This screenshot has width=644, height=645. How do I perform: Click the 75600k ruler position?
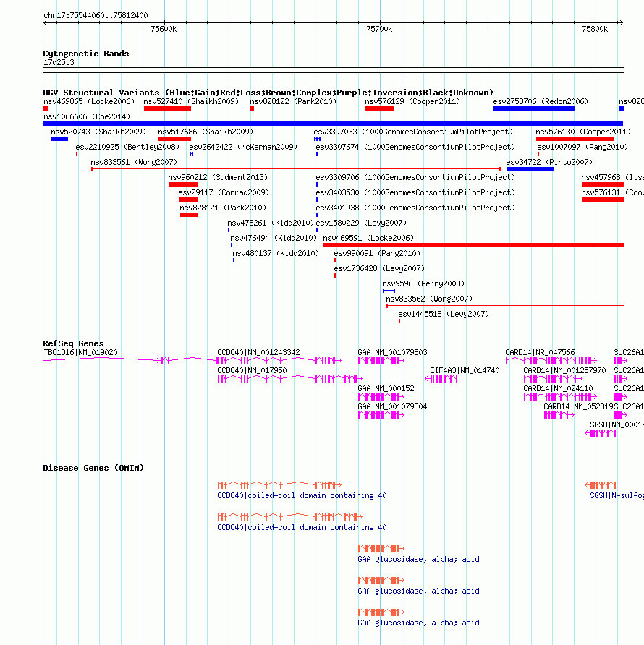(164, 29)
